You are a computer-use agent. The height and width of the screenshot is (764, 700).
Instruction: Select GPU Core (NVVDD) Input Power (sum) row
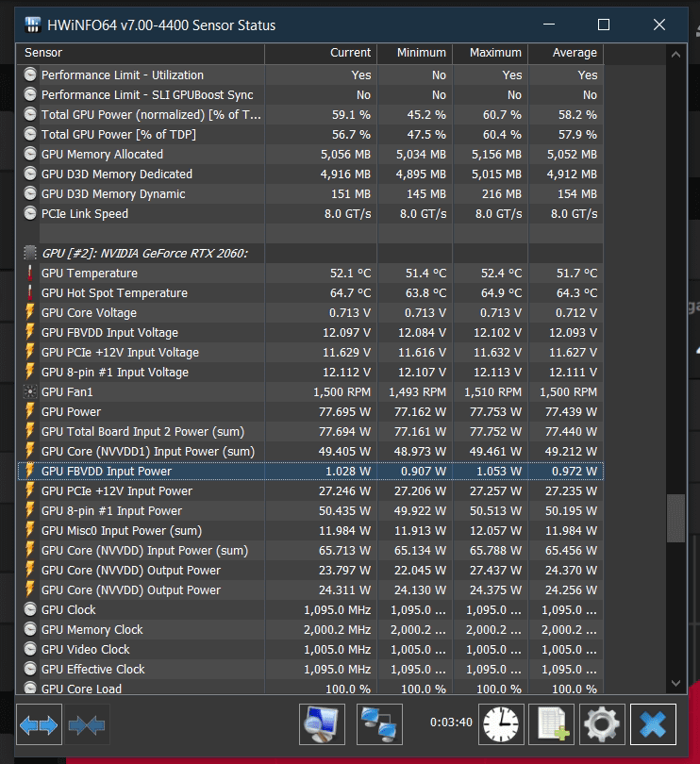coord(310,551)
